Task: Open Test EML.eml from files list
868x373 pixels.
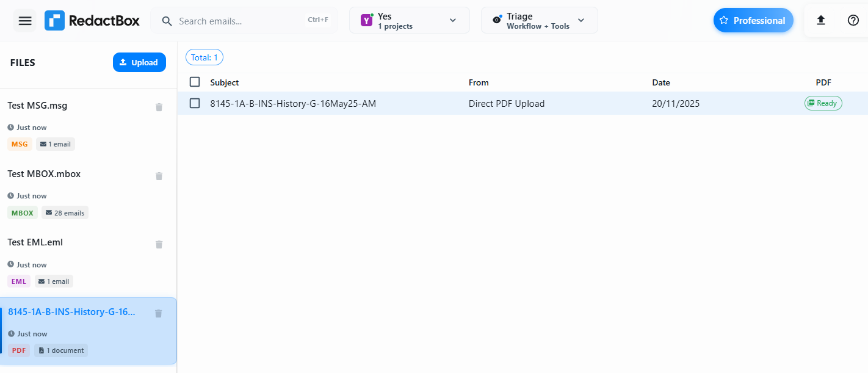Action: tap(35, 242)
